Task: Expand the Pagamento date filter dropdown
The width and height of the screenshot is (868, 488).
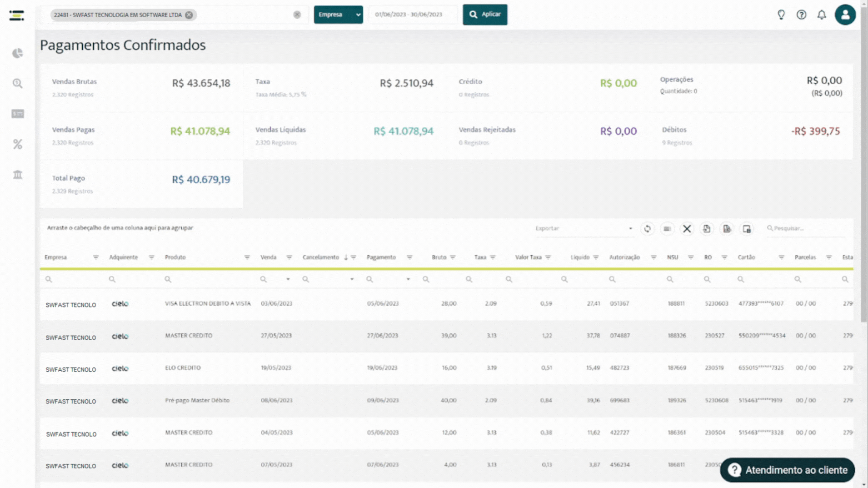Action: click(x=408, y=279)
